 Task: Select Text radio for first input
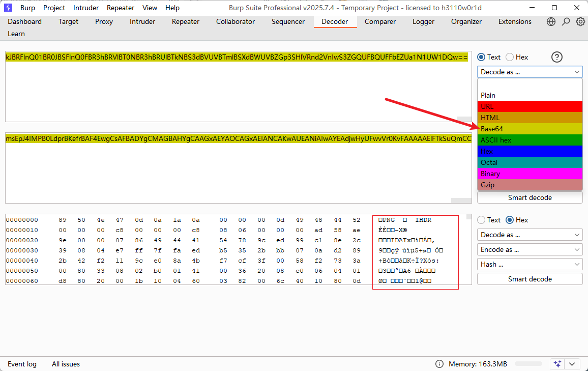tap(481, 57)
